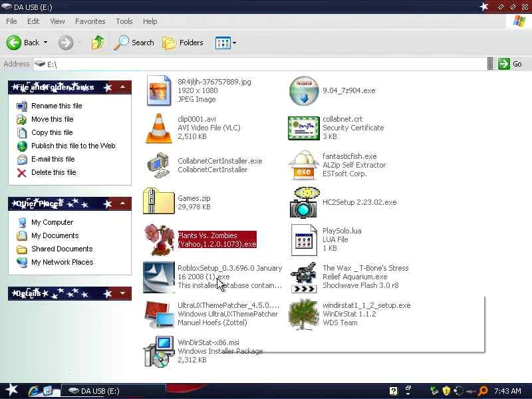Open the Views dropdown arrow
This screenshot has width=532, height=399.
pos(235,43)
